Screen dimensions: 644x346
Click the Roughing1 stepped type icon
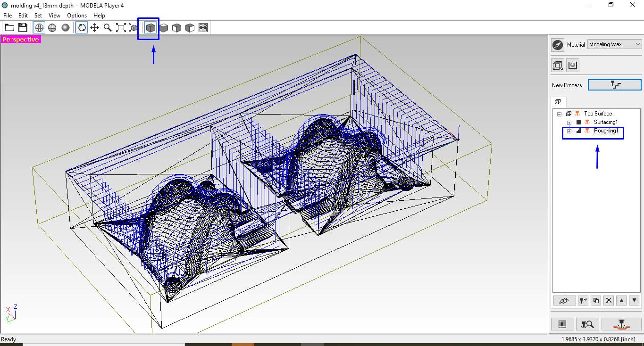tap(579, 131)
